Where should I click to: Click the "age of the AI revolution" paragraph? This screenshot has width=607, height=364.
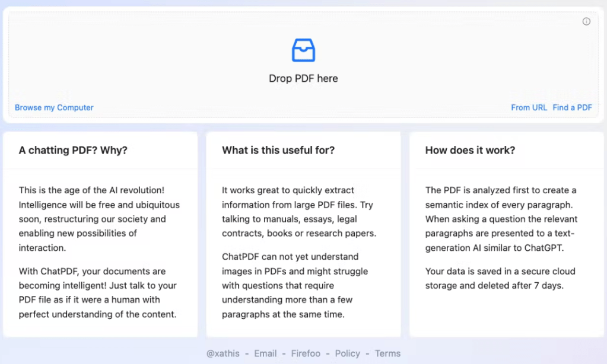[x=99, y=219]
